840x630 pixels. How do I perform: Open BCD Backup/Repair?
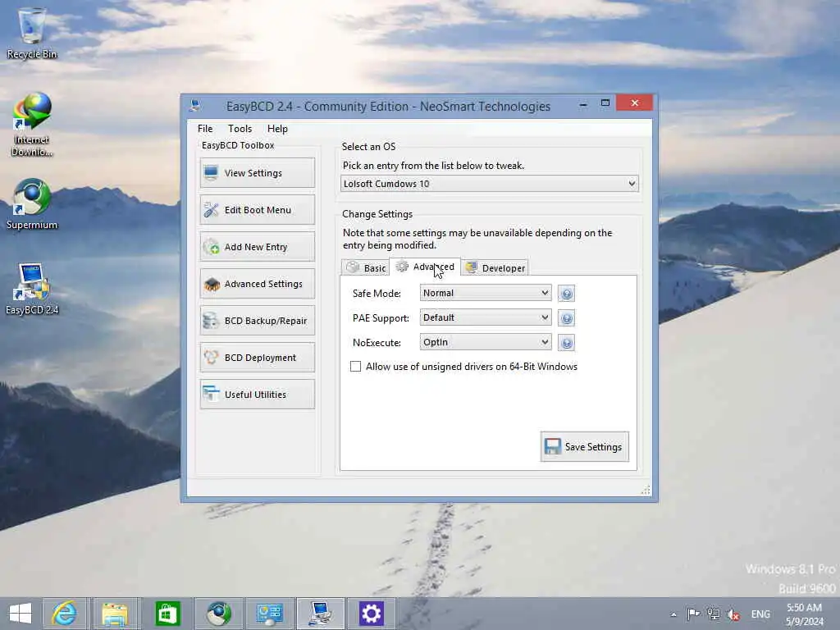coord(257,321)
